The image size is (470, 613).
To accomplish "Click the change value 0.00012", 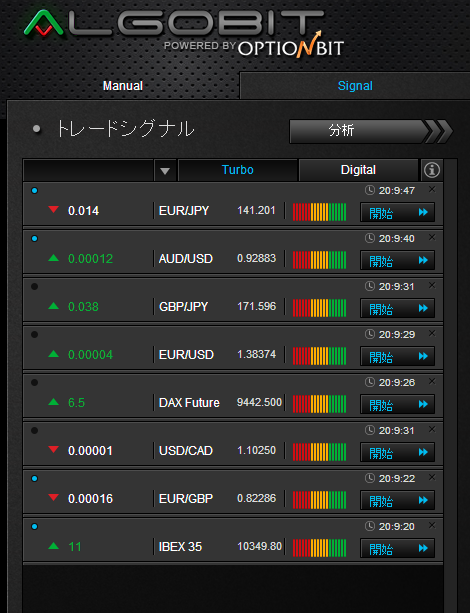I will pos(90,259).
